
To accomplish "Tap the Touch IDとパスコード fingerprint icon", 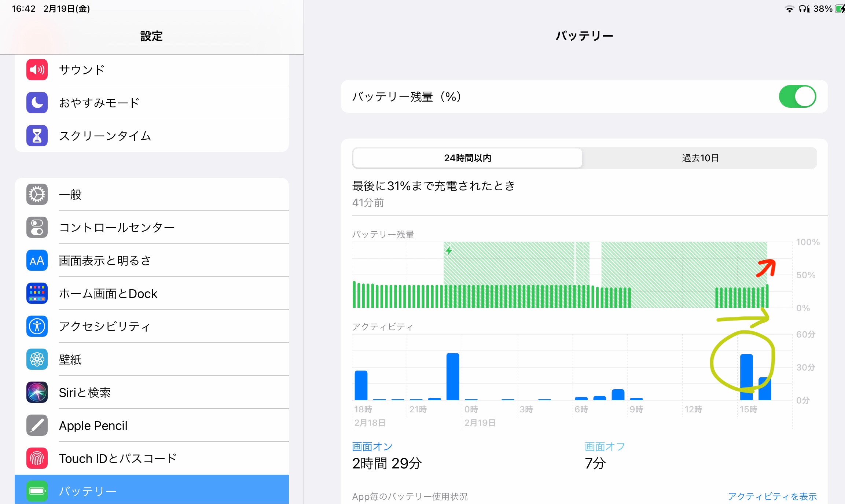I will click(37, 458).
